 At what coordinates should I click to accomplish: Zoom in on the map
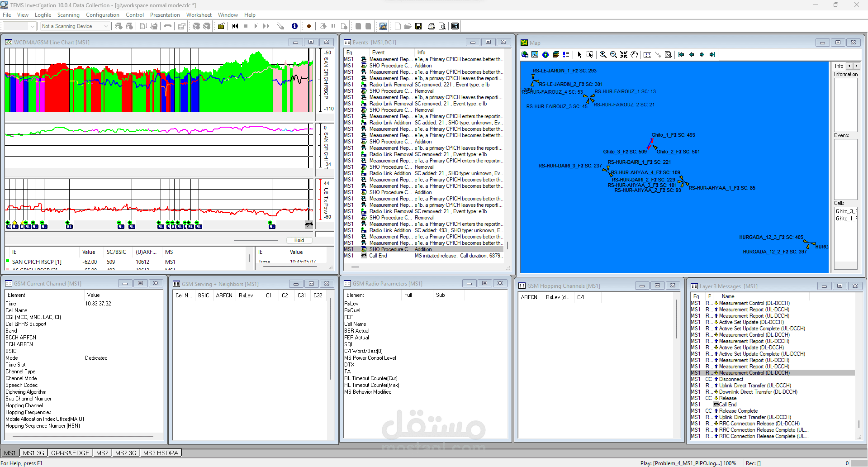603,55
